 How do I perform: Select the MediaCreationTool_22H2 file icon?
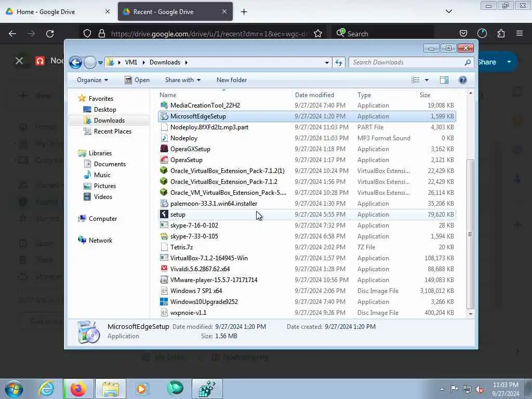click(x=164, y=105)
